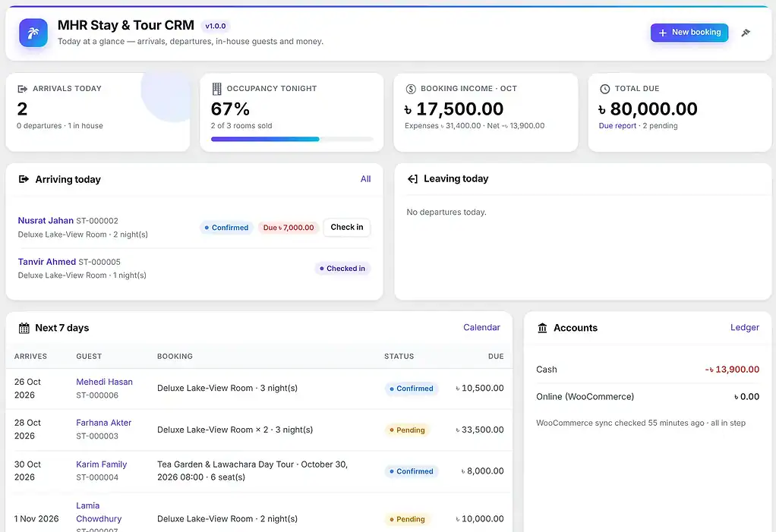The width and height of the screenshot is (776, 532).
Task: Check in Nusrat Jahan
Action: 346,228
